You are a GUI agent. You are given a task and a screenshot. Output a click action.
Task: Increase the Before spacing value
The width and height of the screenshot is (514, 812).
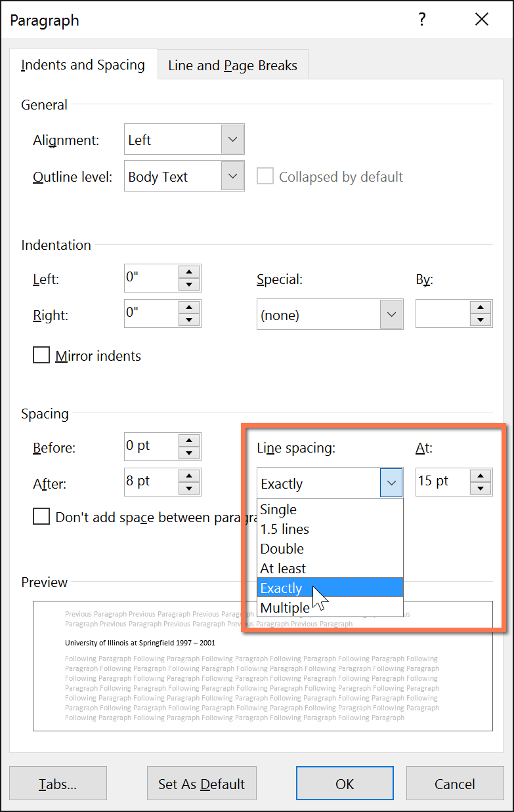[190, 441]
